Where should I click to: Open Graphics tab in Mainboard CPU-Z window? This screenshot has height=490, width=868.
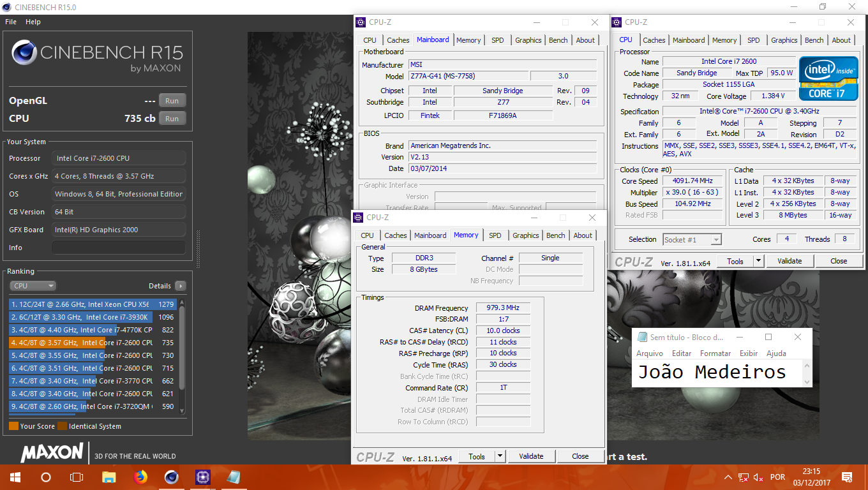528,40
